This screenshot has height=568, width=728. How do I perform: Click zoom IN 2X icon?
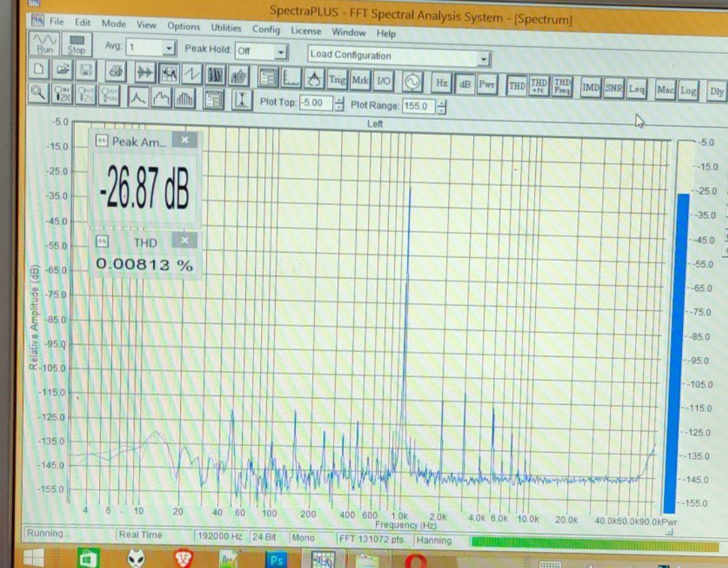(x=62, y=94)
